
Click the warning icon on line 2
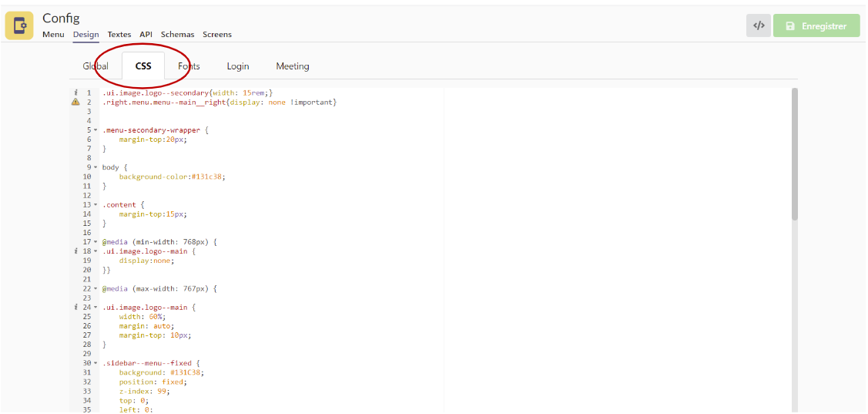pyautogui.click(x=75, y=102)
